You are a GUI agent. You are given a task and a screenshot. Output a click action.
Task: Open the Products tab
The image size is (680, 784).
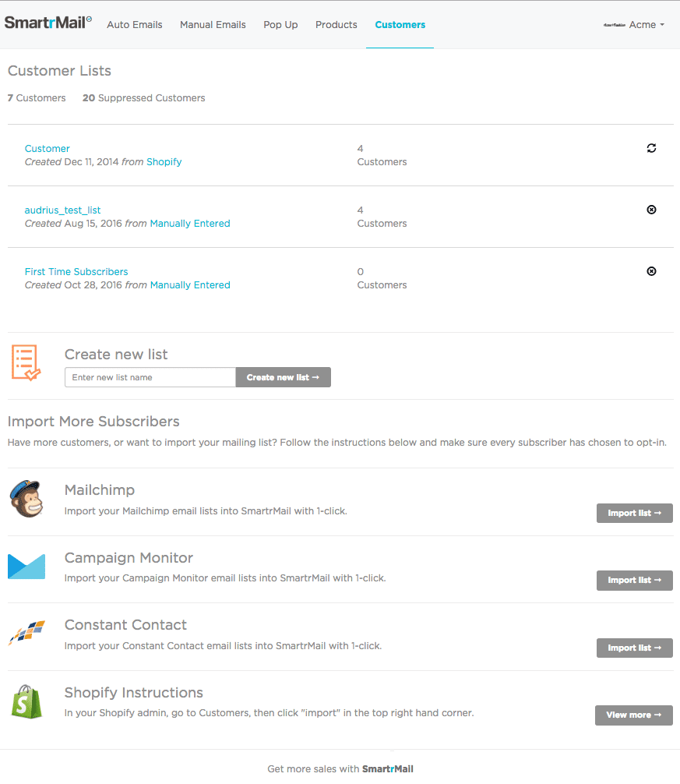[336, 25]
